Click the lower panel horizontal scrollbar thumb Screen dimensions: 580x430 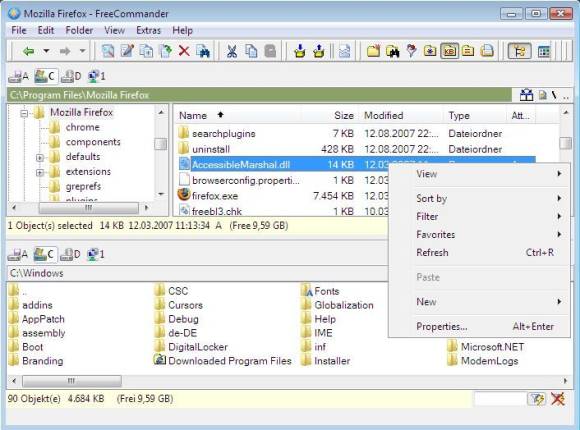click(72, 381)
